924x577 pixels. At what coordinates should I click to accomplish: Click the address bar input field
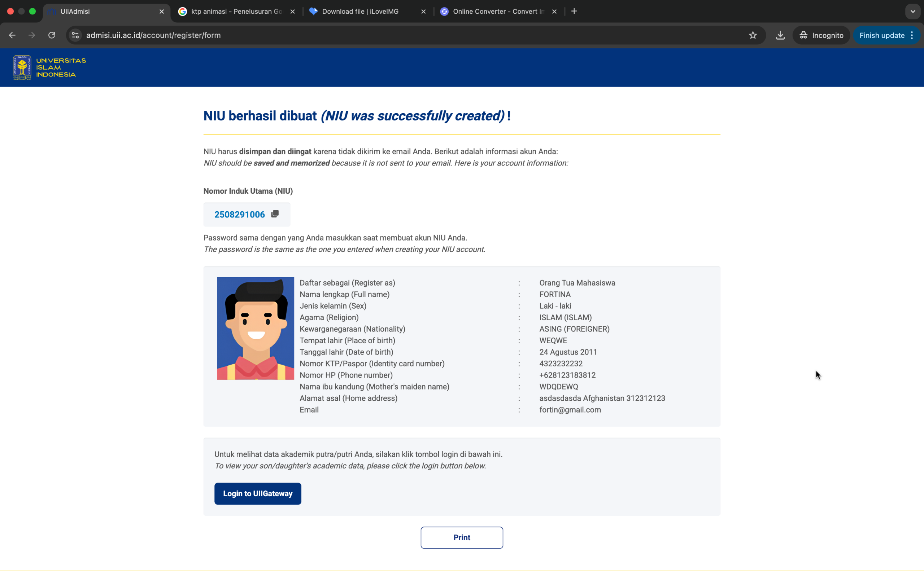pyautogui.click(x=267, y=35)
